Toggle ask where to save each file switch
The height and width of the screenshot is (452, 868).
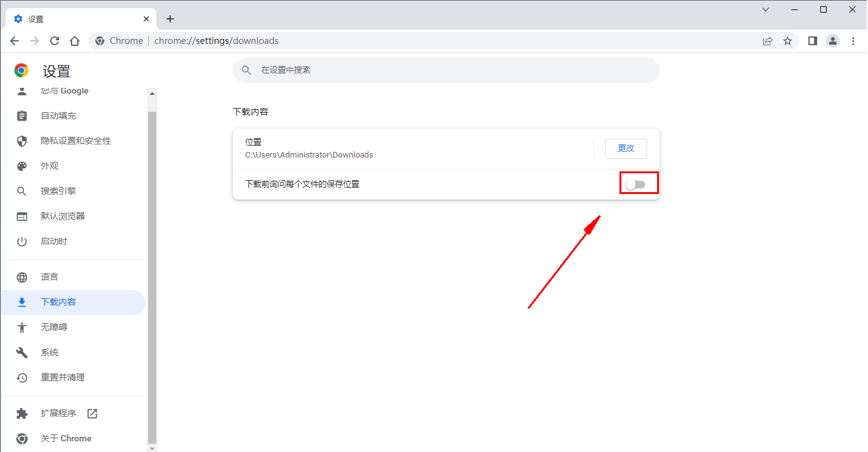(635, 185)
